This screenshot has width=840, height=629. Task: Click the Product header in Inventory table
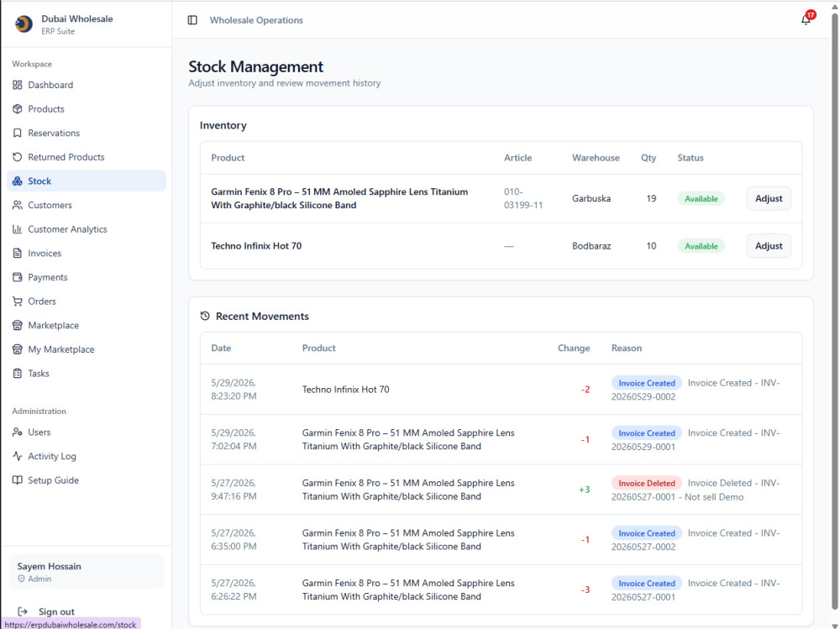coord(228,158)
